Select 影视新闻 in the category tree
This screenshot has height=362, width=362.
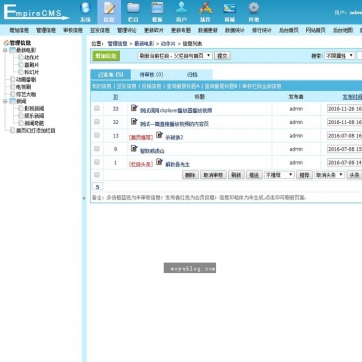tap(34, 108)
